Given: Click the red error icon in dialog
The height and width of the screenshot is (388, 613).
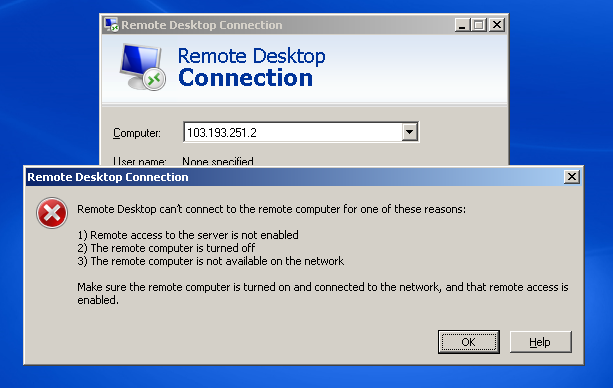Looking at the screenshot, I should (x=52, y=213).
